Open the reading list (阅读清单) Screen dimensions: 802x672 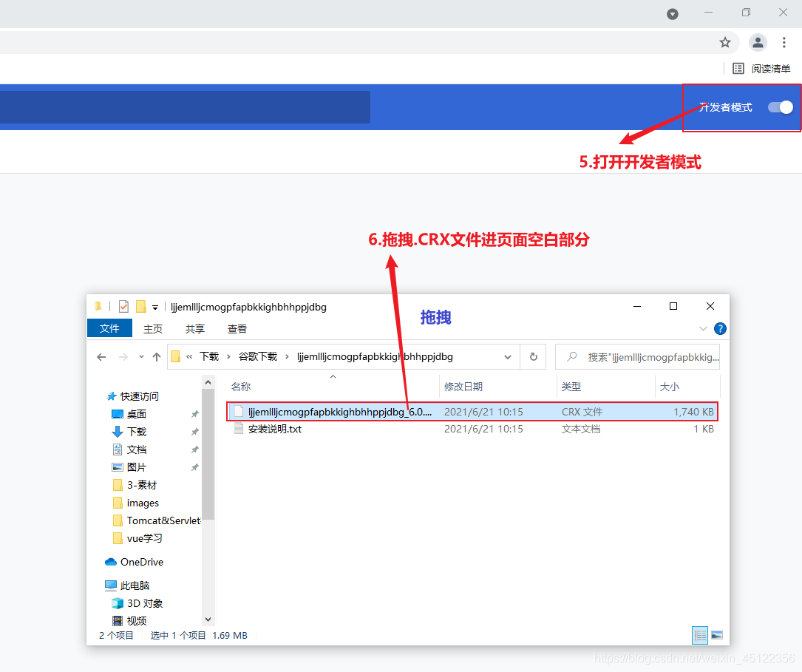[x=761, y=69]
